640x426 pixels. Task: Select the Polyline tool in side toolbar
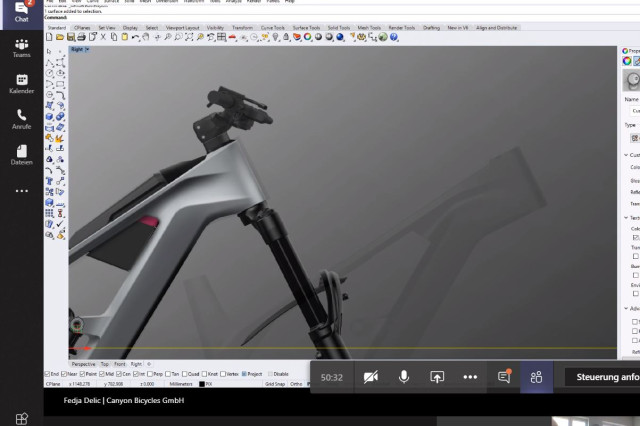pos(49,62)
